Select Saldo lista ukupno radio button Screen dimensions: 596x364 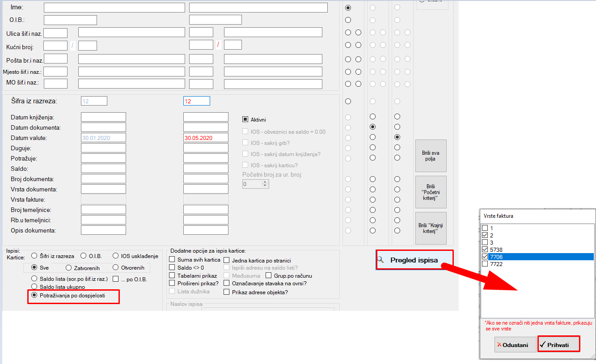(x=34, y=287)
